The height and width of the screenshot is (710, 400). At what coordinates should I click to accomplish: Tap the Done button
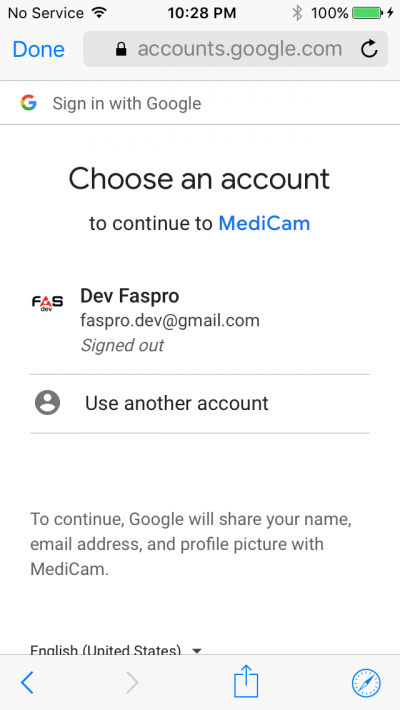click(x=39, y=49)
